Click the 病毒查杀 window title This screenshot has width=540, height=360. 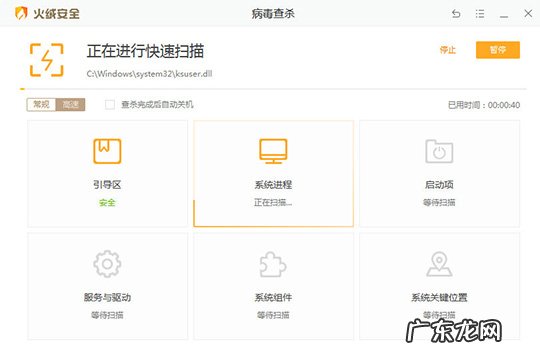click(273, 14)
